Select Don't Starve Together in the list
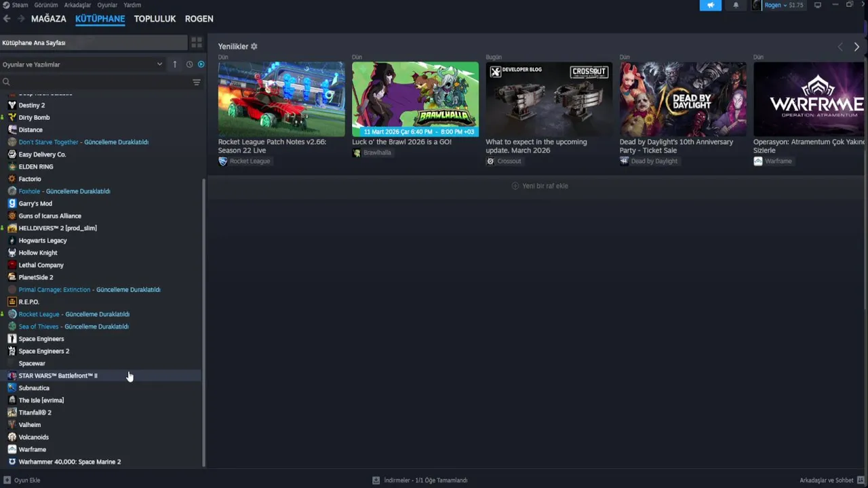 click(x=102, y=142)
